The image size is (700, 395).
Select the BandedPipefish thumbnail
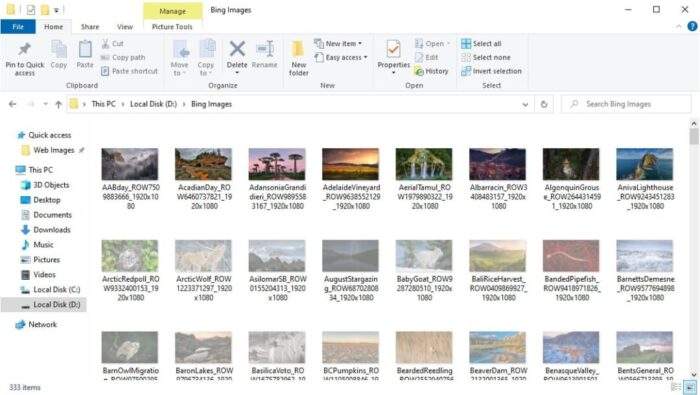tap(571, 256)
